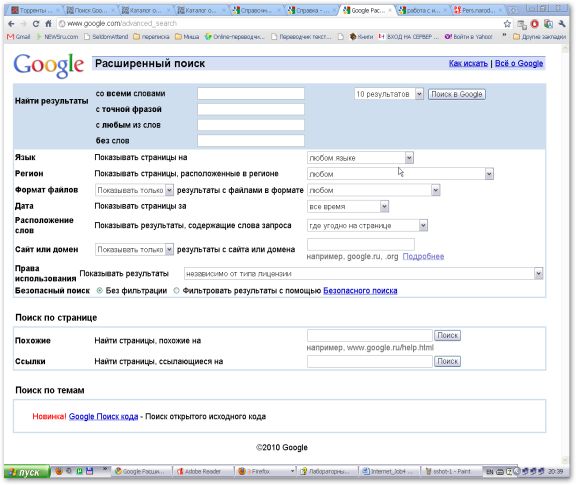
Task: Focus the с любым из слов input field
Action: point(251,125)
